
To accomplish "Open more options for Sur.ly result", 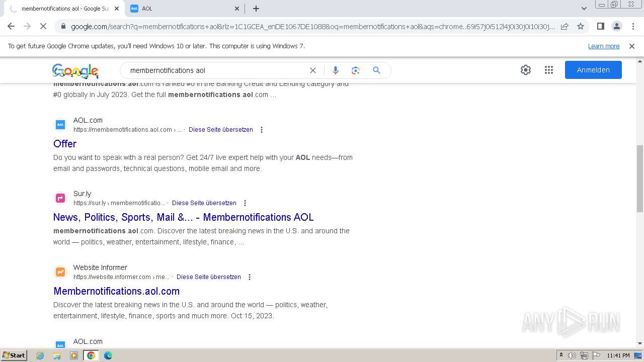I will [x=245, y=203].
